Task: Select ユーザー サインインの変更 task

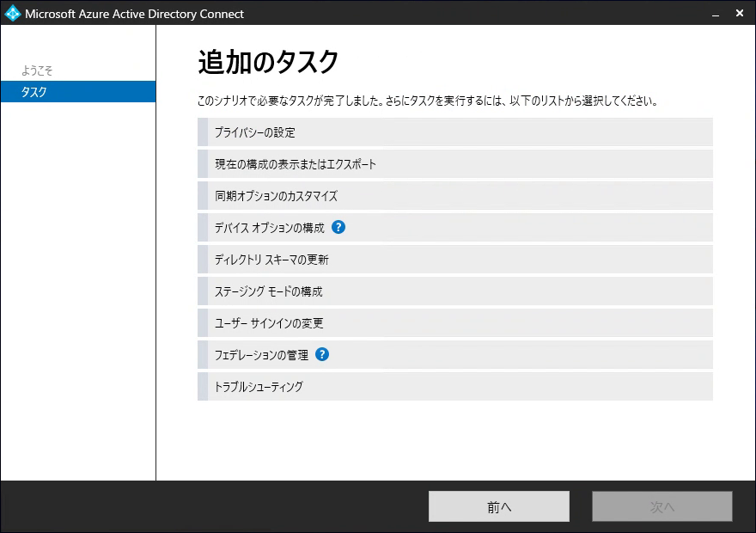Action: (x=455, y=323)
